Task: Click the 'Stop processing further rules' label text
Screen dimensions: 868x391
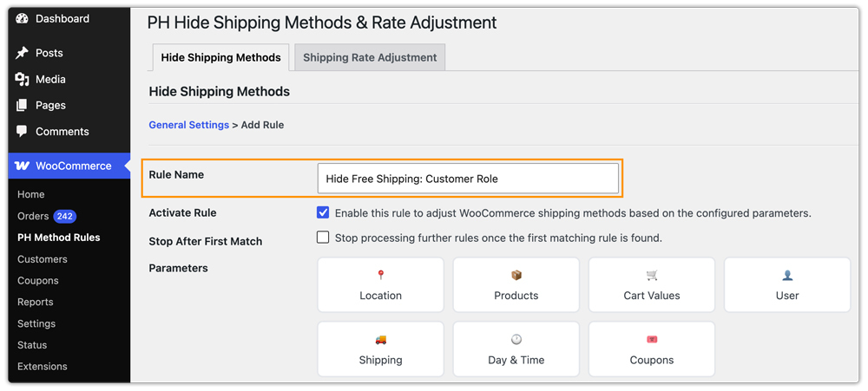Action: (499, 238)
